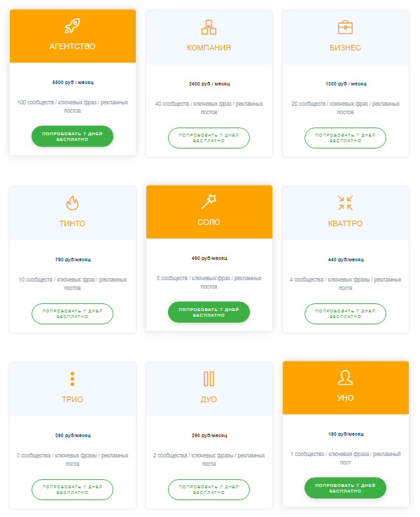Screen dimensions: 420x517
Task: Click the magic wand icon above Соло
Action: coord(209,202)
